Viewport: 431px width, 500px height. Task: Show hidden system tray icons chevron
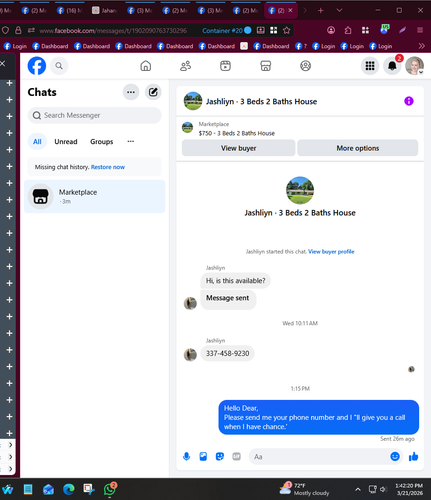[358, 489]
